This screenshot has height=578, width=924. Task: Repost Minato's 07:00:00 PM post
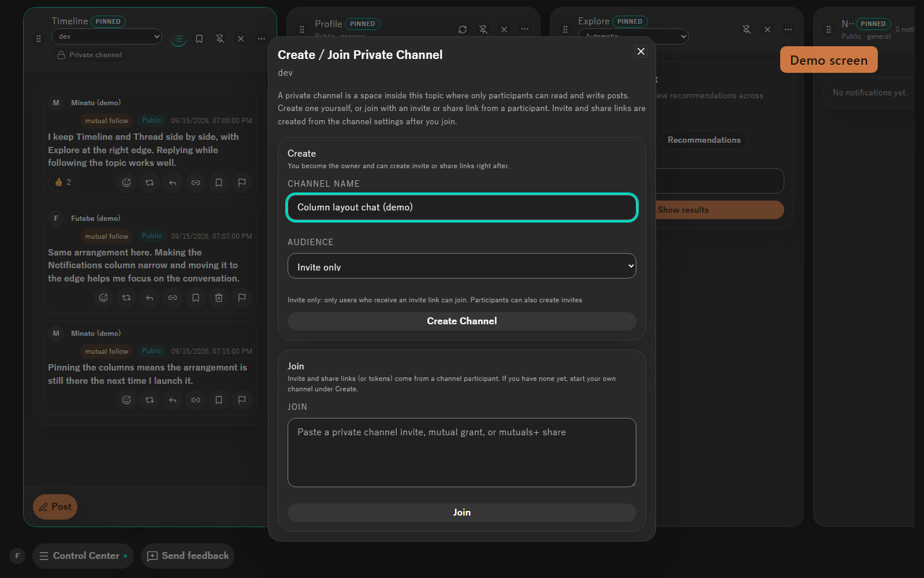point(150,183)
